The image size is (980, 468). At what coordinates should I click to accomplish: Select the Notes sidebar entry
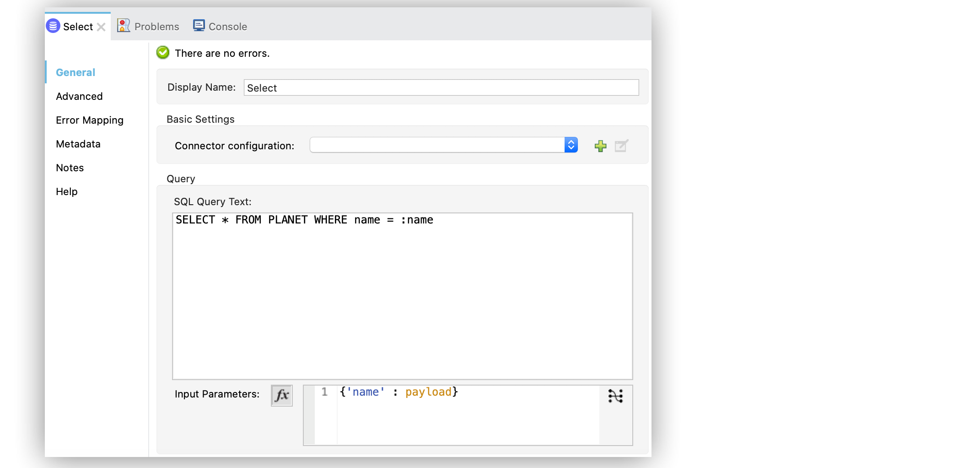coord(70,168)
